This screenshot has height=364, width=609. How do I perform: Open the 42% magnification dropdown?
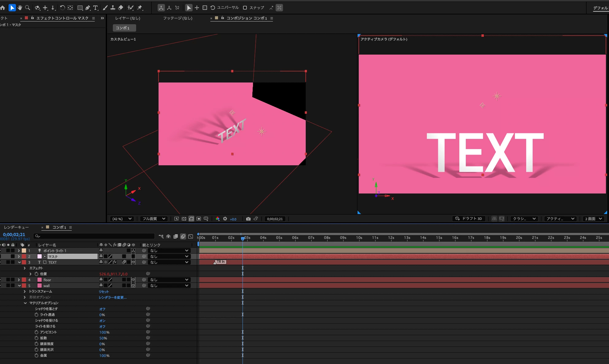(x=122, y=219)
